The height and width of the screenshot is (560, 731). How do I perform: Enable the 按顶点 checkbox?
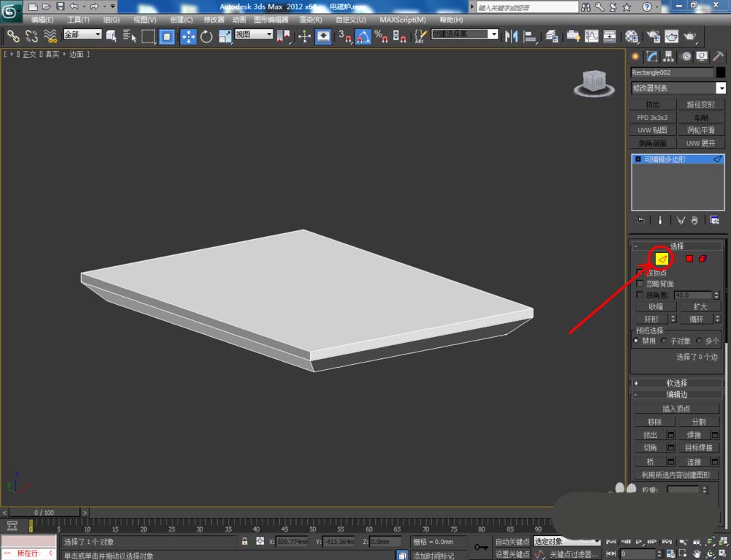(640, 272)
